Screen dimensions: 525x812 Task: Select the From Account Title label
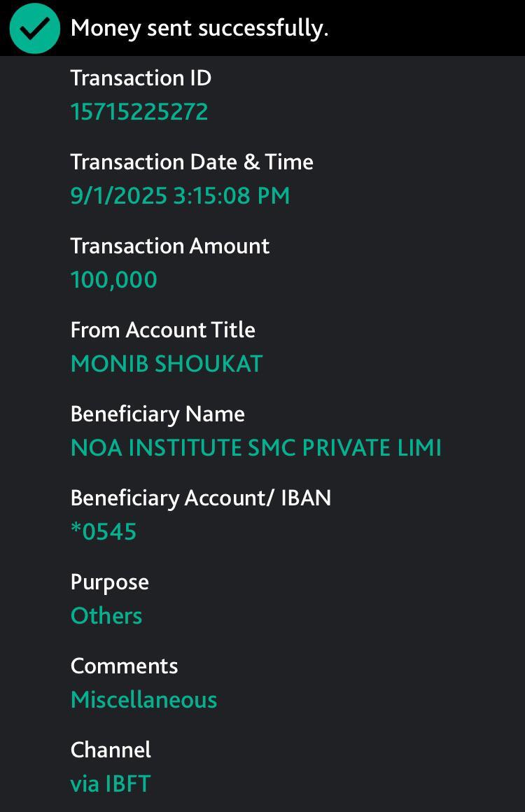163,330
